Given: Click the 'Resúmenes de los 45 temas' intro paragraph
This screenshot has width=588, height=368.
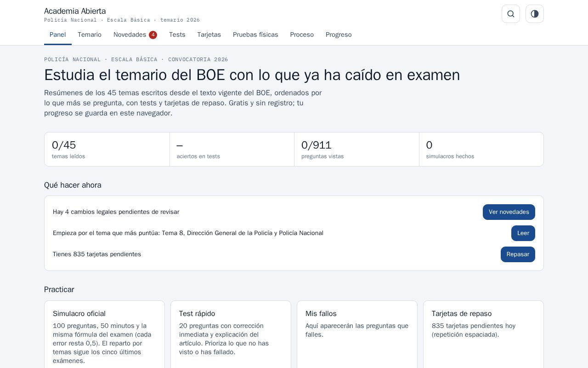Looking at the screenshot, I should coord(183,103).
